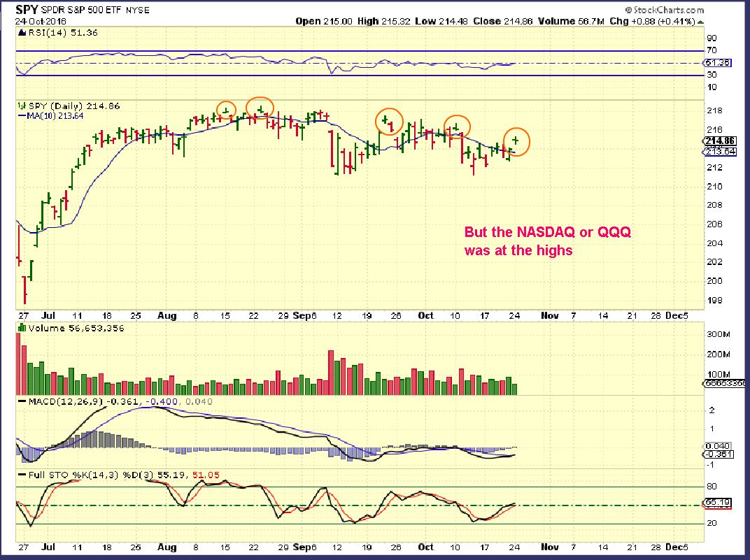Click the Dec5 label on the price panel date axis
Screen dimensions: 750x560
pyautogui.click(x=677, y=316)
